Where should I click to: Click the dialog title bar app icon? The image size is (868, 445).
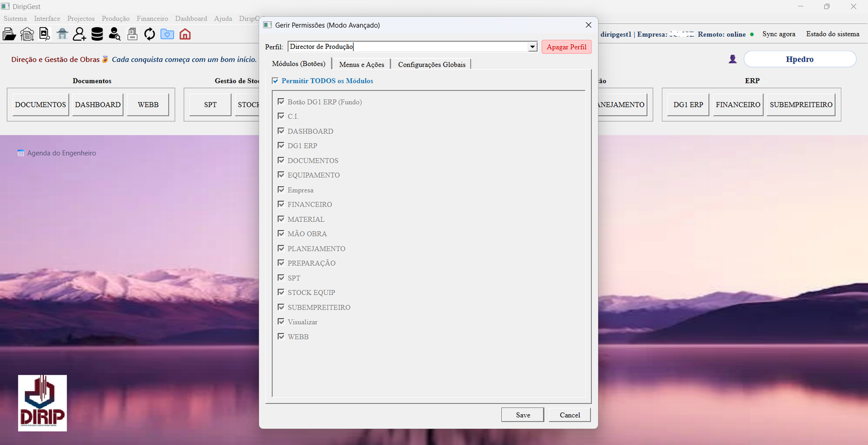[x=267, y=25]
